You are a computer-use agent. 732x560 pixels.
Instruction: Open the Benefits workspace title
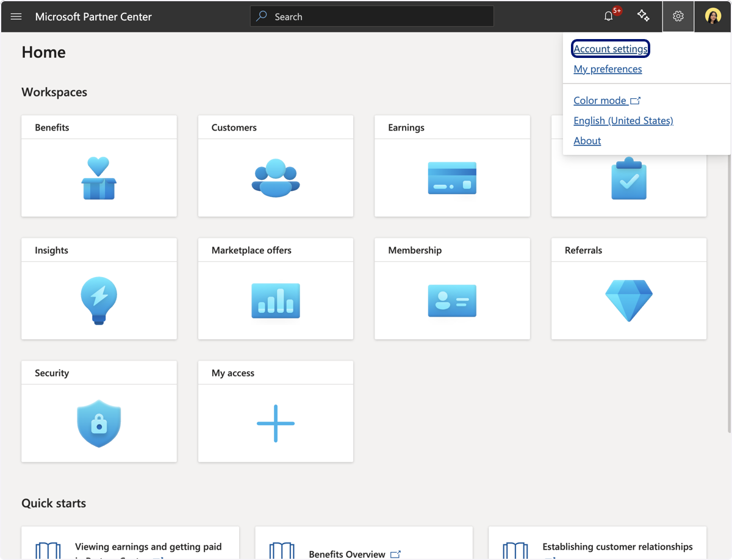coord(52,127)
